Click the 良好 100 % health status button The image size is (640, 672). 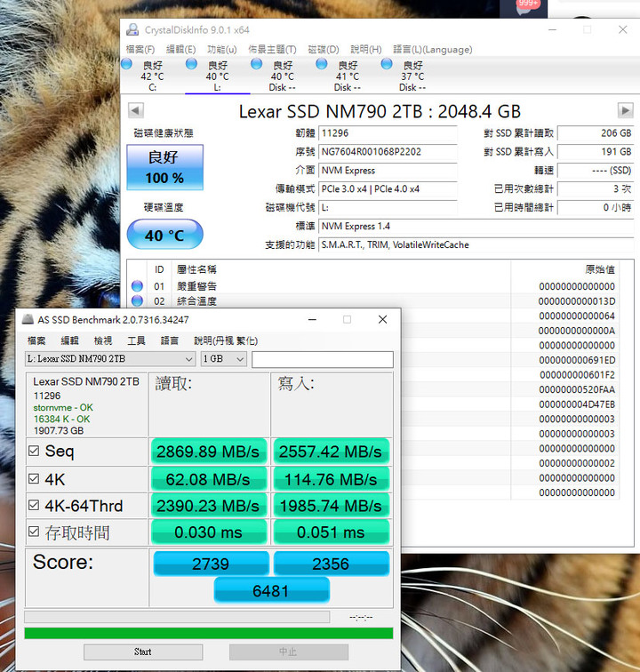point(164,167)
